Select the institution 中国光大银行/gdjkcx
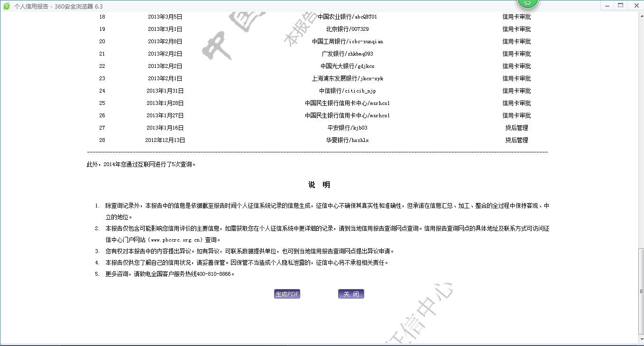644x346 pixels. [x=348, y=66]
